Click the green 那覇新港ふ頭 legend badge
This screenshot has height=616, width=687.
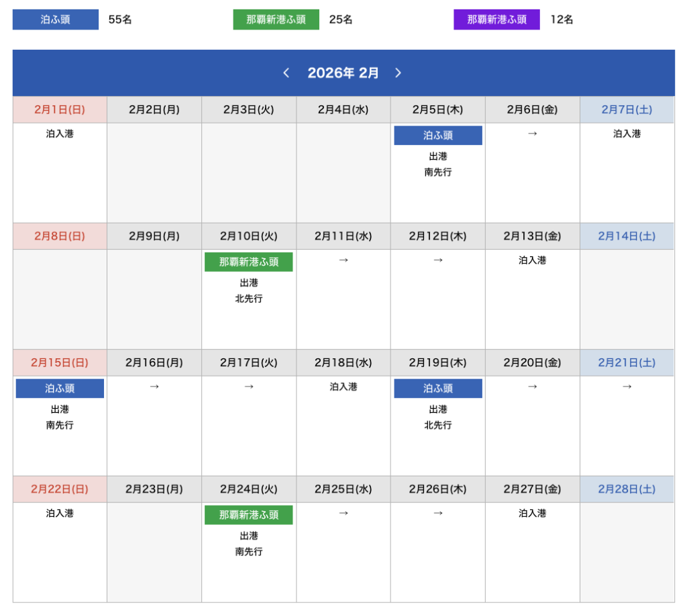[276, 19]
